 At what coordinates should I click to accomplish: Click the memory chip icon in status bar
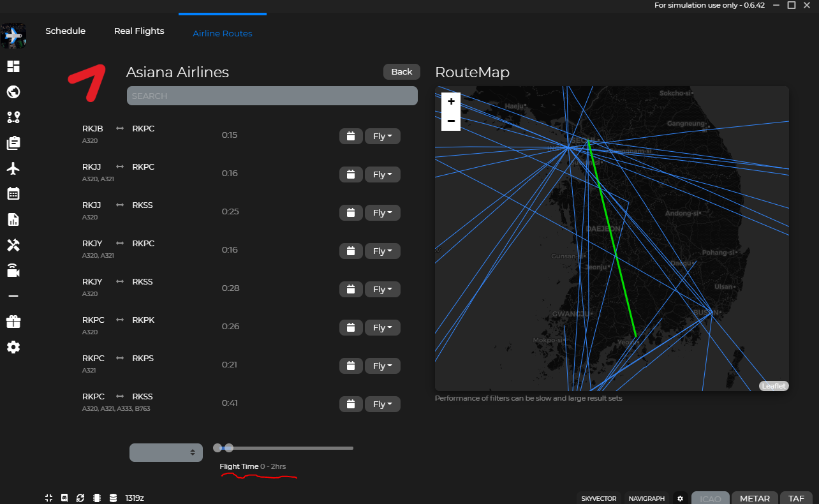click(x=97, y=498)
